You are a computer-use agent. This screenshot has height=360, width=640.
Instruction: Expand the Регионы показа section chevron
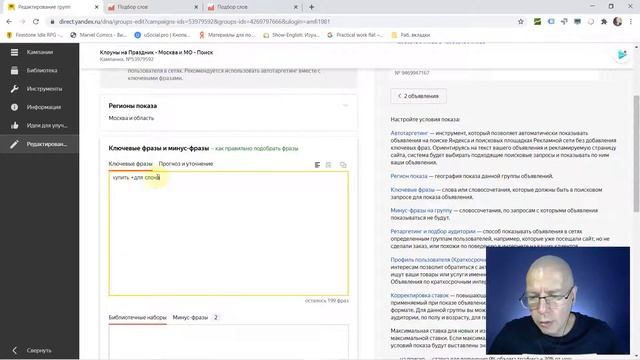tap(345, 106)
